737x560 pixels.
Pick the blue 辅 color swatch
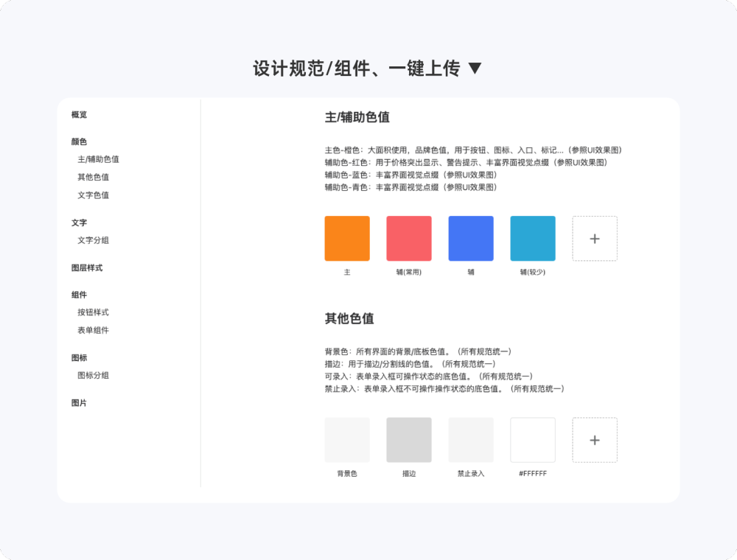point(471,238)
